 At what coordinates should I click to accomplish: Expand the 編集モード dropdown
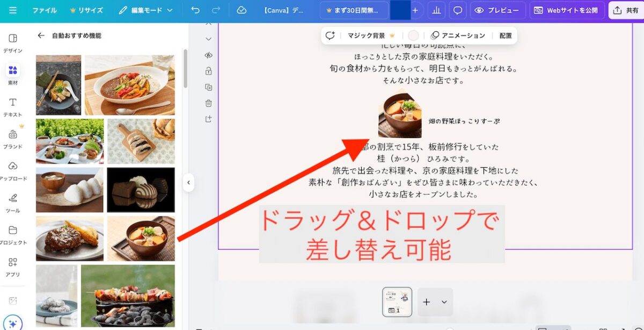point(146,10)
